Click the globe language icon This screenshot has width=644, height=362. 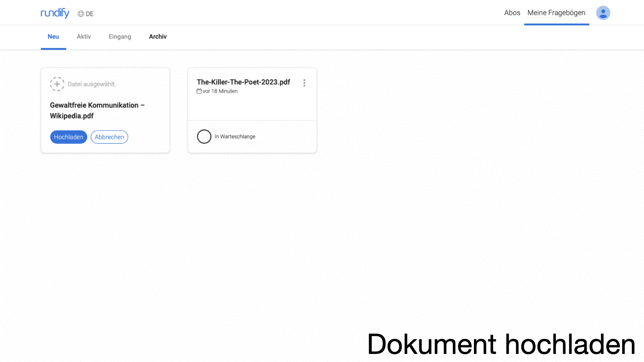pyautogui.click(x=81, y=14)
